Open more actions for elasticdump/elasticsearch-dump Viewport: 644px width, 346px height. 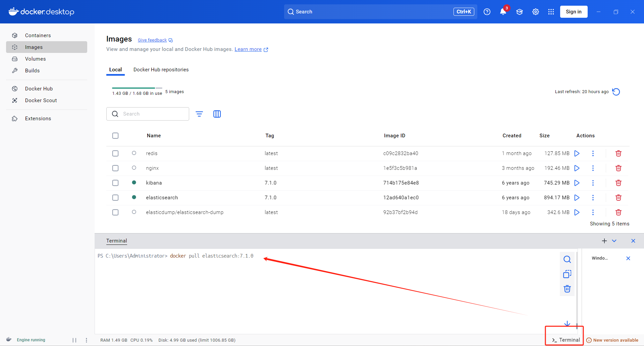click(593, 212)
